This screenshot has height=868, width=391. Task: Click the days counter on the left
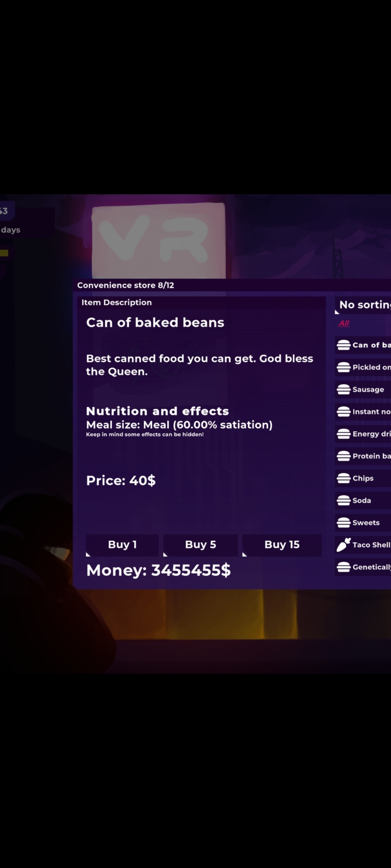tap(10, 230)
